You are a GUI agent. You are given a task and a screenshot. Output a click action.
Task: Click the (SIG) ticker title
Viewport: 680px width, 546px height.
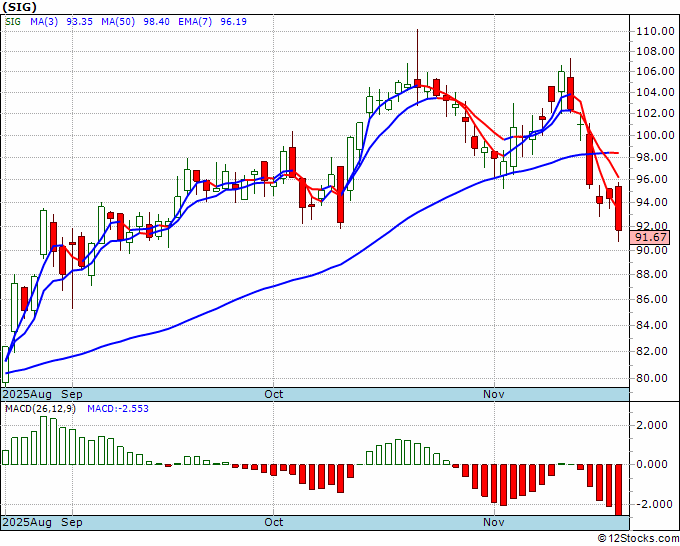coord(19,7)
